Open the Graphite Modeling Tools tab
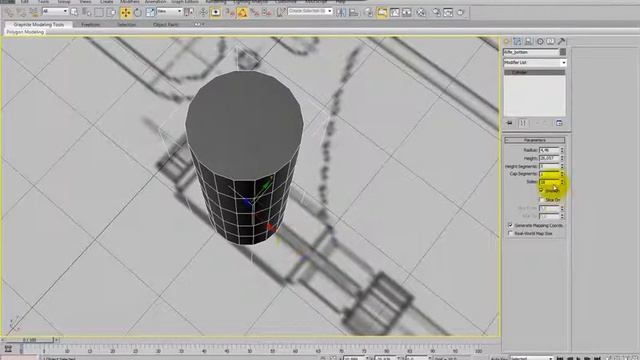Viewport: 640px width, 360px height. 39,24
